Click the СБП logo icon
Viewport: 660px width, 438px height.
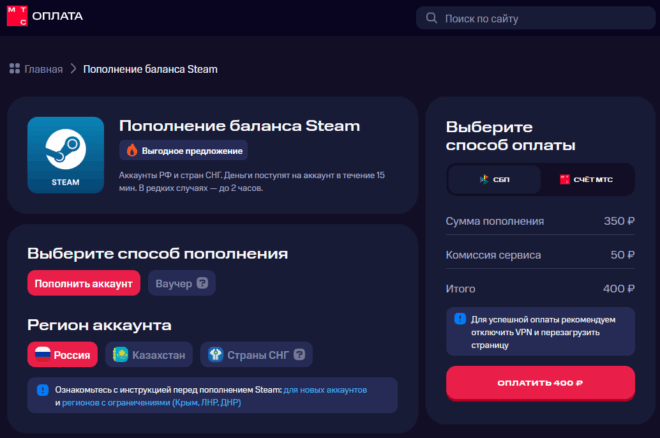pos(484,179)
